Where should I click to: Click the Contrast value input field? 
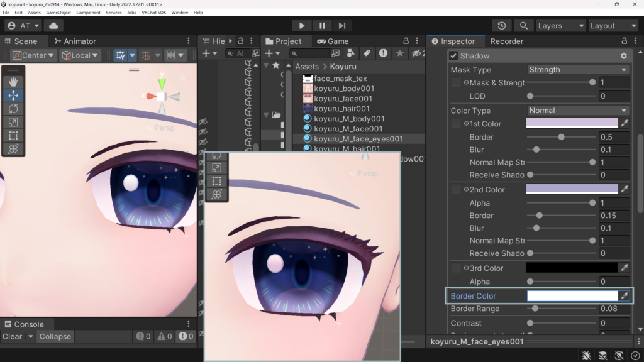coord(613,323)
